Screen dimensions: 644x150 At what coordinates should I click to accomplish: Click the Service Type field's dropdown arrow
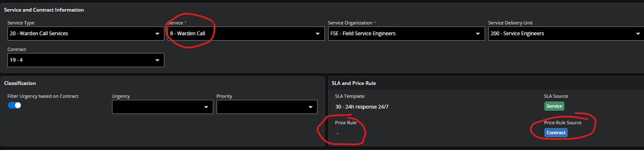(157, 34)
